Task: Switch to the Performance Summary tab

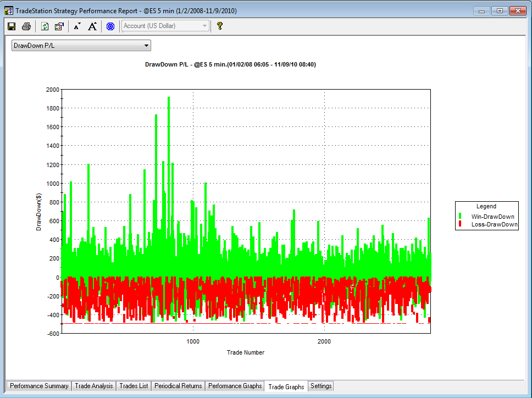Action: pos(39,386)
